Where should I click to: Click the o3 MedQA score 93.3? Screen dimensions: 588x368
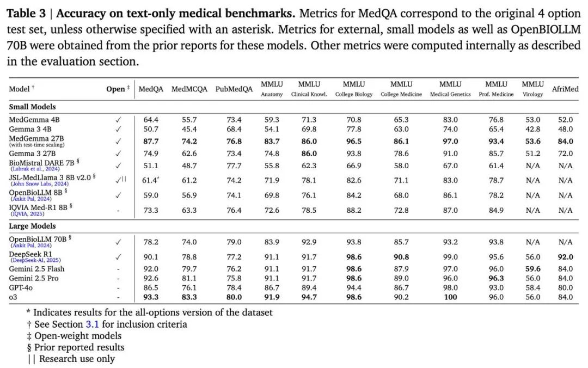[151, 297]
